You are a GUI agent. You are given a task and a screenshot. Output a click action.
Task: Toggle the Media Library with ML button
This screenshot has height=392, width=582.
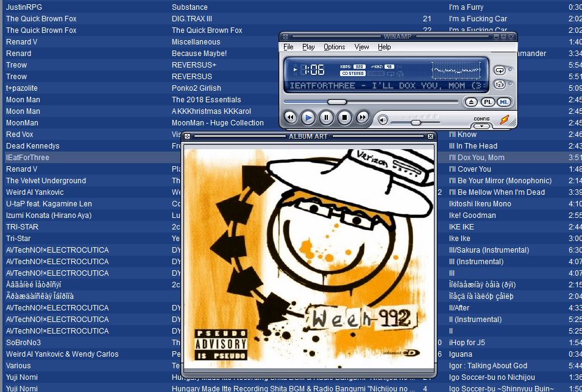click(503, 102)
